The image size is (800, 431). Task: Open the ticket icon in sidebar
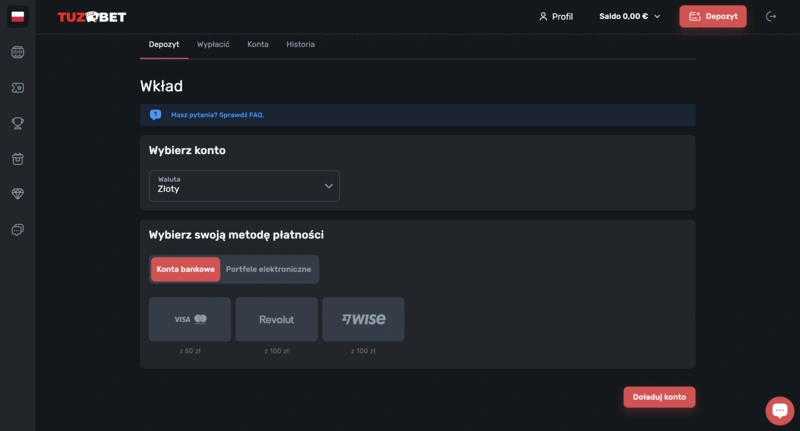[x=17, y=88]
